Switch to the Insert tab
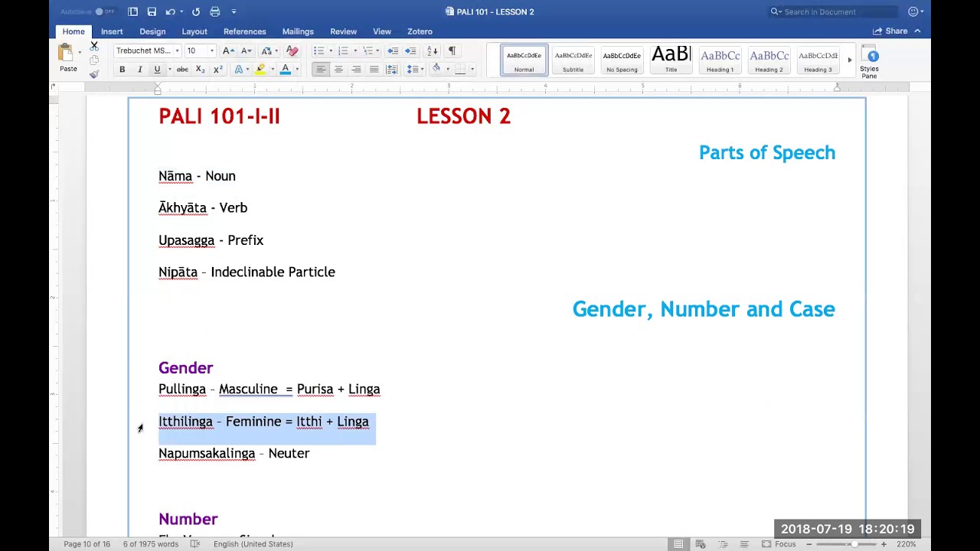This screenshot has height=551, width=980. coord(112,31)
